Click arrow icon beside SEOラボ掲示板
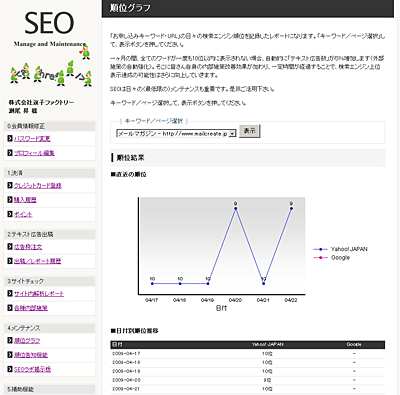 tap(10, 369)
